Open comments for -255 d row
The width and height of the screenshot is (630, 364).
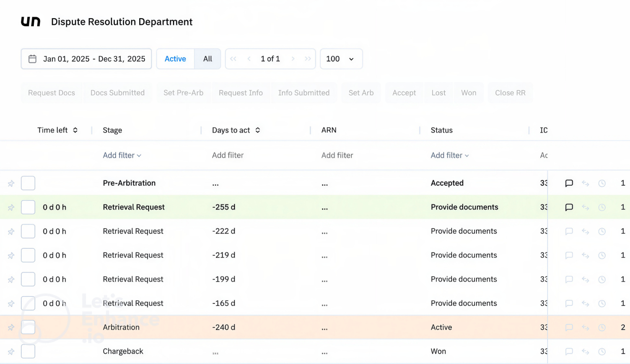[569, 207]
